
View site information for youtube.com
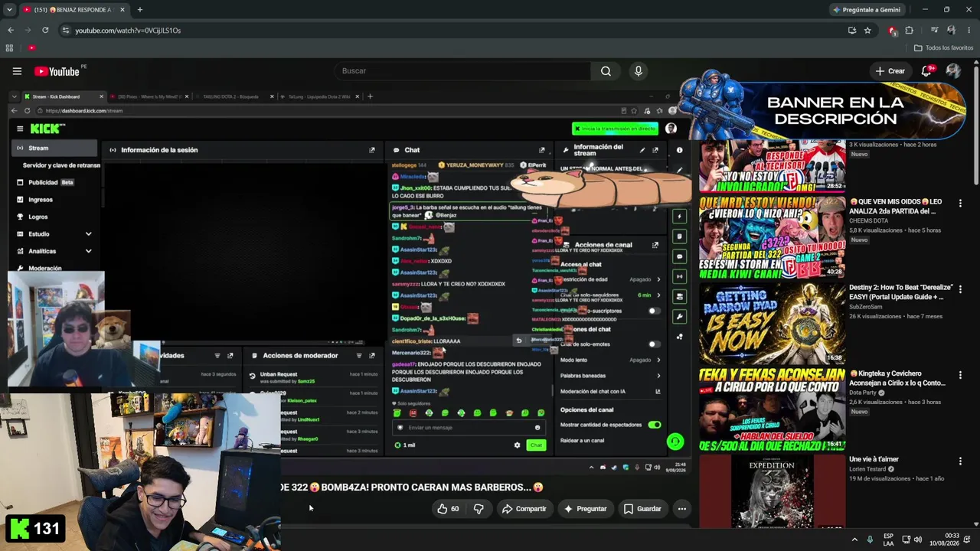click(x=66, y=31)
